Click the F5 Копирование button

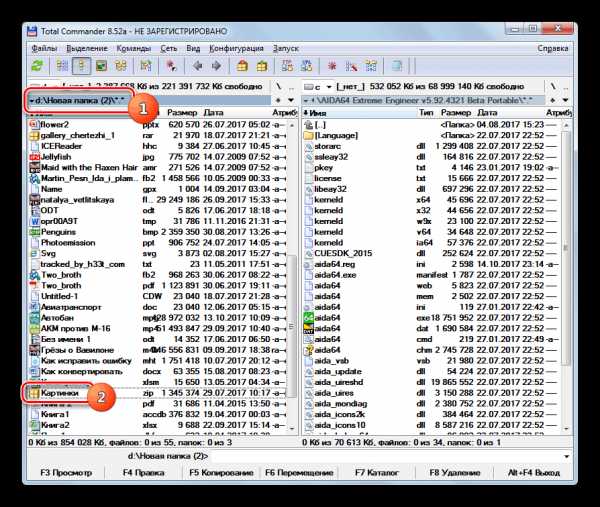(x=221, y=473)
